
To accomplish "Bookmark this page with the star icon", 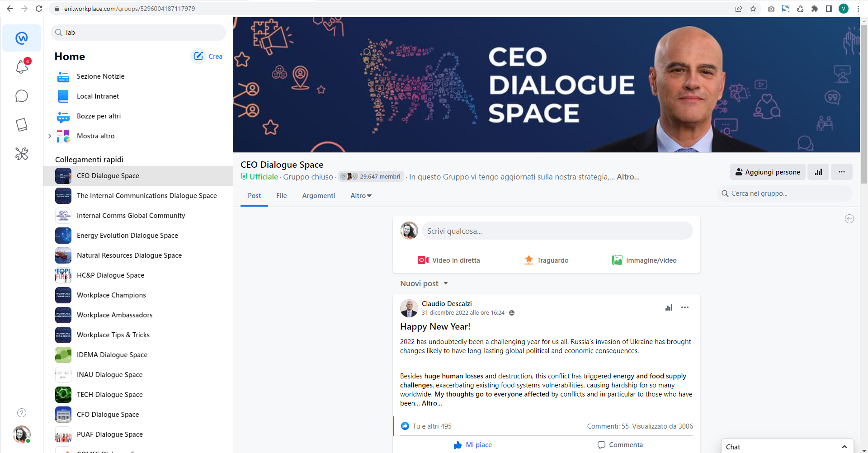I will pos(753,9).
